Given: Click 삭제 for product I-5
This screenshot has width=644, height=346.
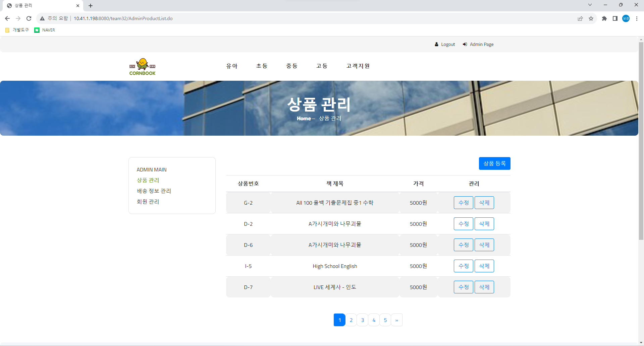Looking at the screenshot, I should [484, 266].
